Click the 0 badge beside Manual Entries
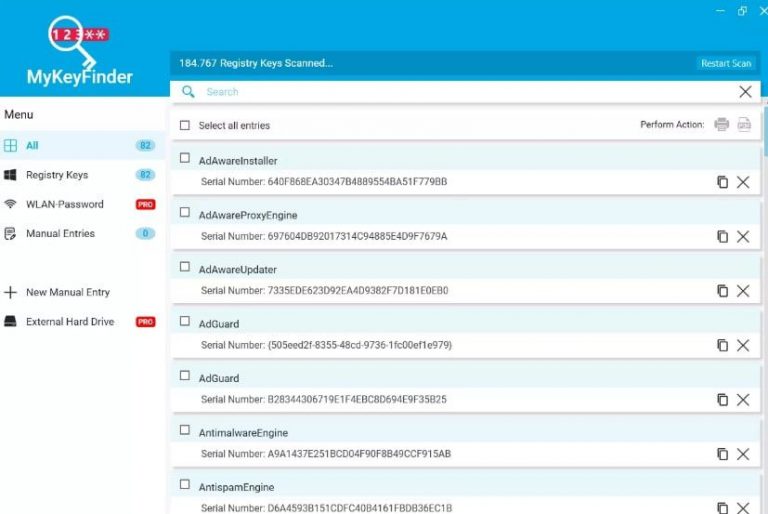This screenshot has height=514, width=768. 145,234
